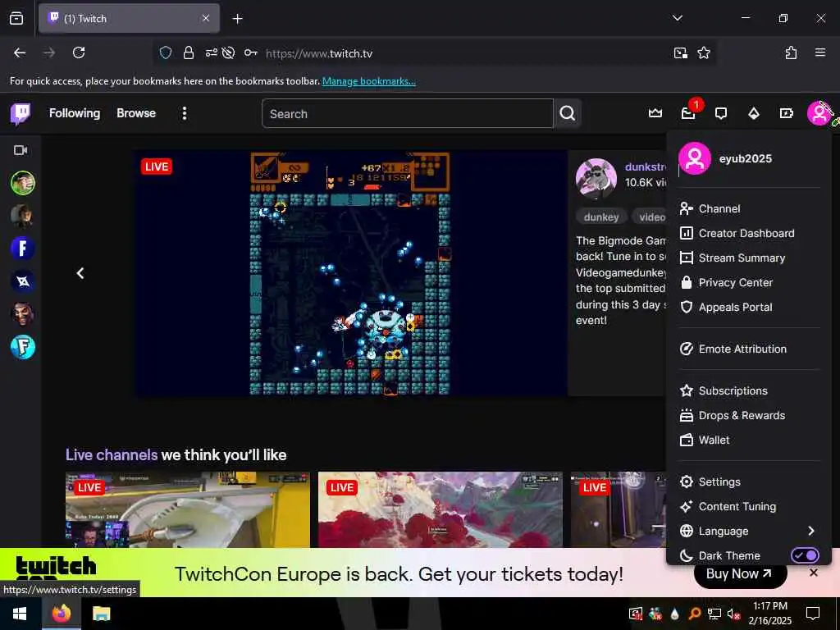Click the user avatar in top bar
This screenshot has height=630, width=840.
(819, 113)
